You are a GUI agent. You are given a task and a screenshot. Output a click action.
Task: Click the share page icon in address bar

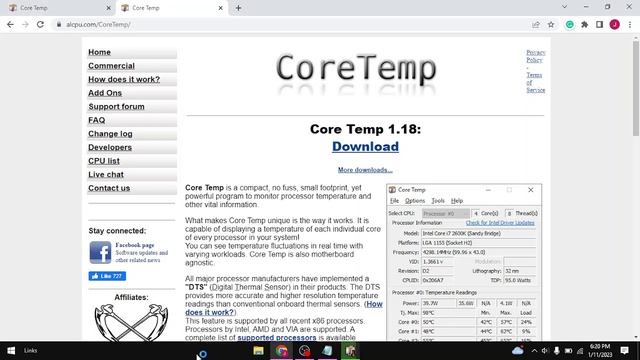tap(536, 24)
